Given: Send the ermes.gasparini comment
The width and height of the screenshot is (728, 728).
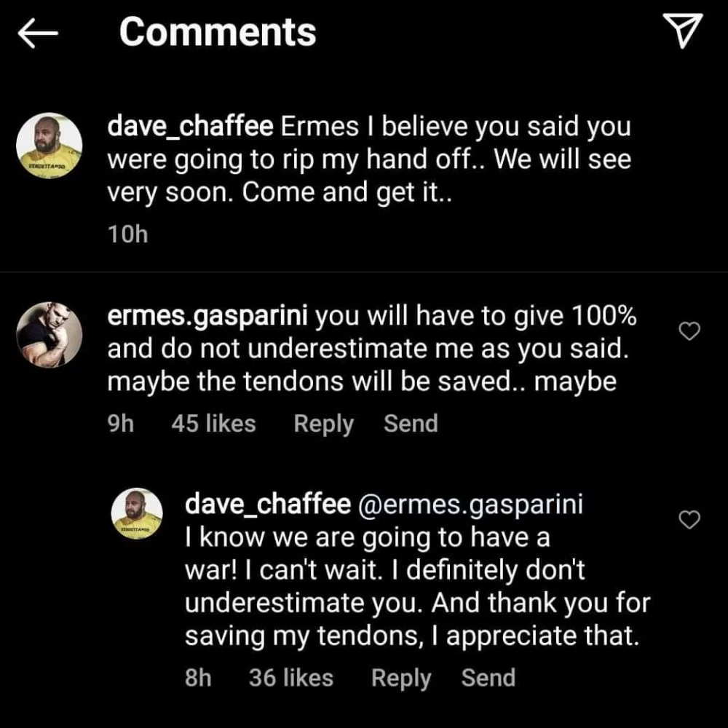Looking at the screenshot, I should (x=411, y=424).
